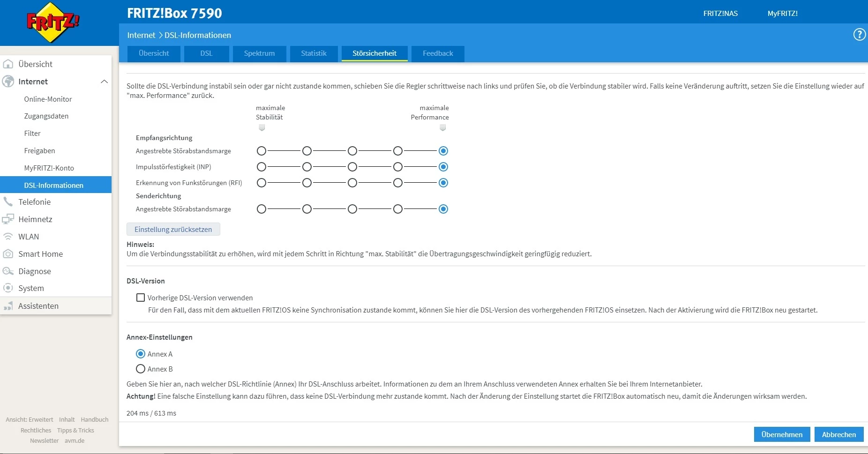Open FRITZ!NAS from the header
The width and height of the screenshot is (868, 454).
[x=720, y=14]
